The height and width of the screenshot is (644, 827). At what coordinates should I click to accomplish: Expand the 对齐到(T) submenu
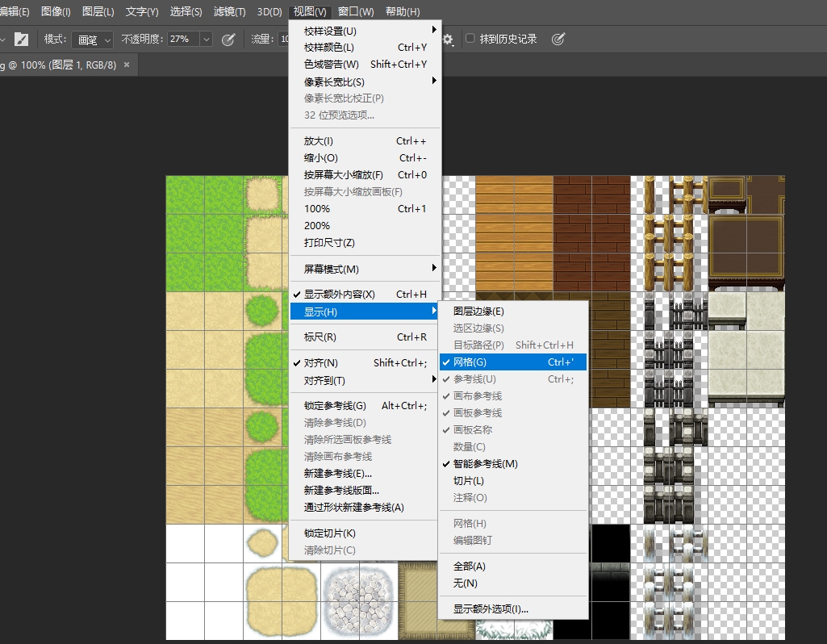click(365, 381)
